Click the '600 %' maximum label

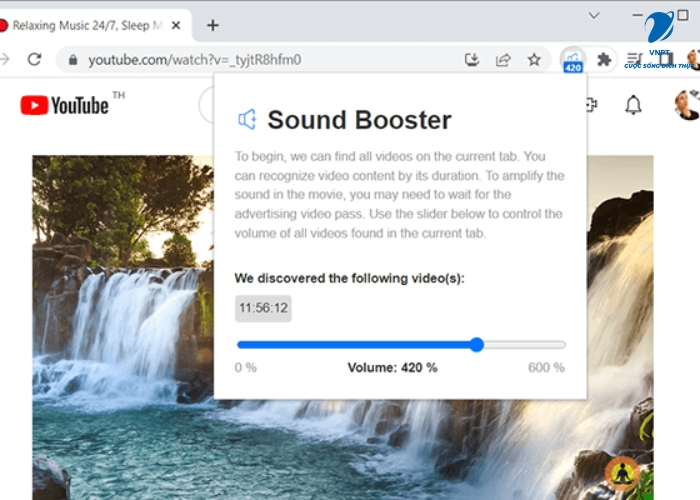tap(546, 368)
